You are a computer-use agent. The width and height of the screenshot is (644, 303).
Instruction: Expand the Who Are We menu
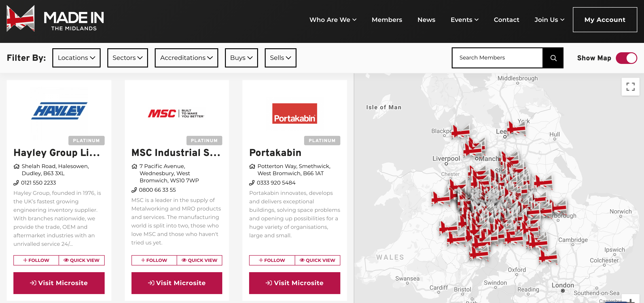tap(333, 20)
